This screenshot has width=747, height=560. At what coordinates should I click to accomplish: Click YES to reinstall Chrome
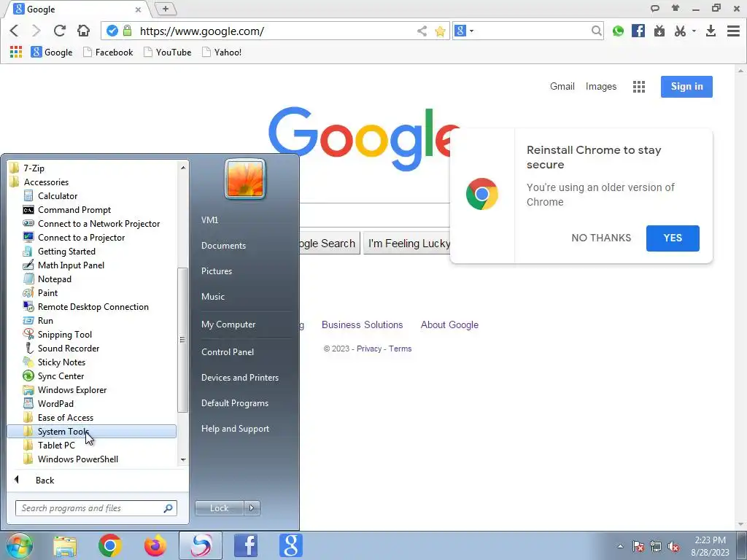(x=673, y=238)
